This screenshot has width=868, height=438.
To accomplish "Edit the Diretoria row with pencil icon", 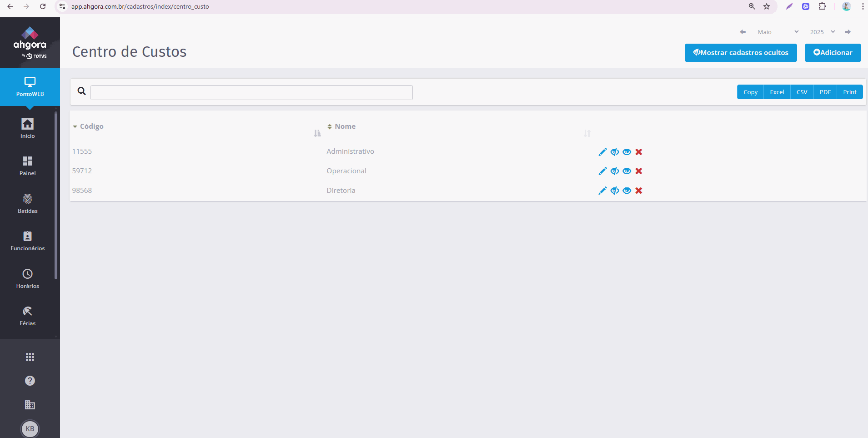I will point(602,191).
